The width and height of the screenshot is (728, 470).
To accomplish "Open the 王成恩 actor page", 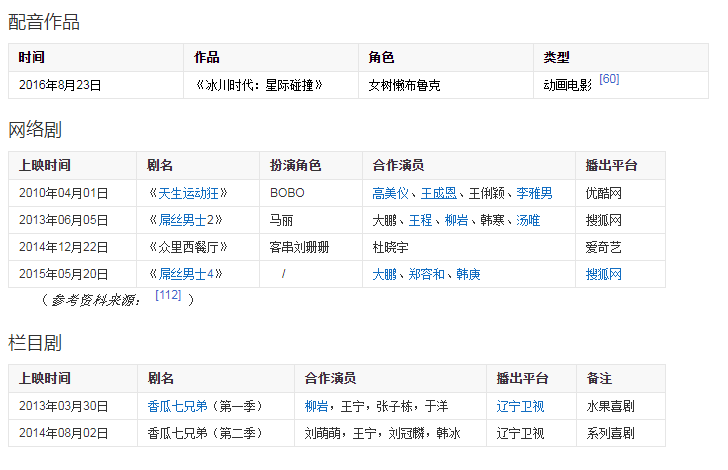I will pos(438,193).
